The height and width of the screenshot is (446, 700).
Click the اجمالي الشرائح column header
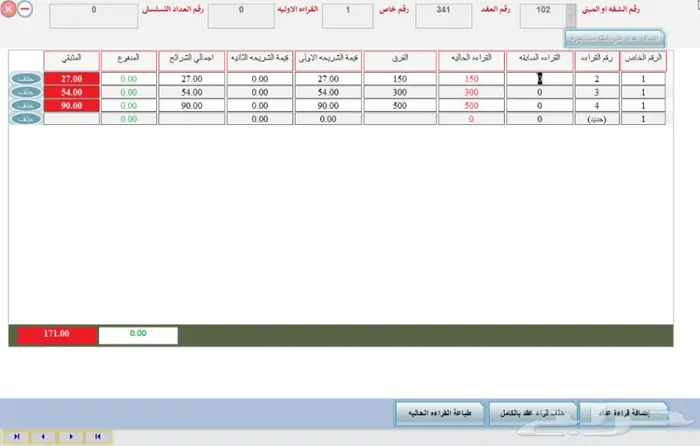coord(192,61)
